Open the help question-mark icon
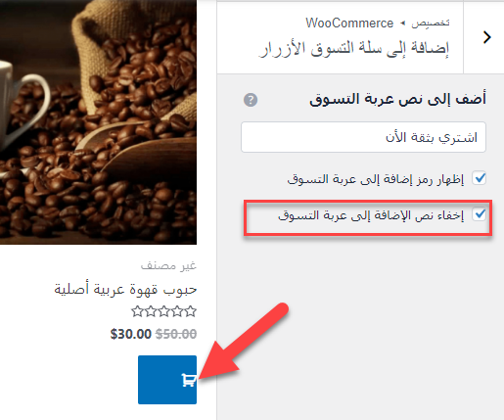 pos(251,100)
